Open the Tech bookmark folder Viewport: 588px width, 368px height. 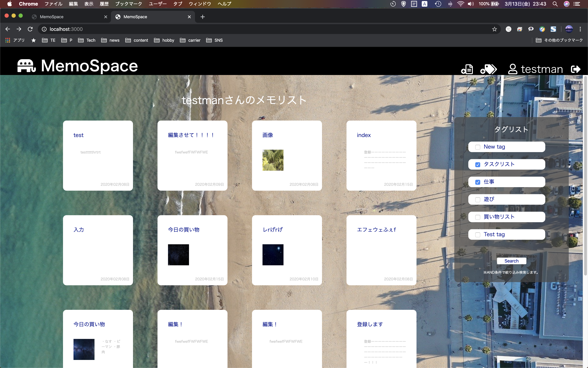[87, 40]
